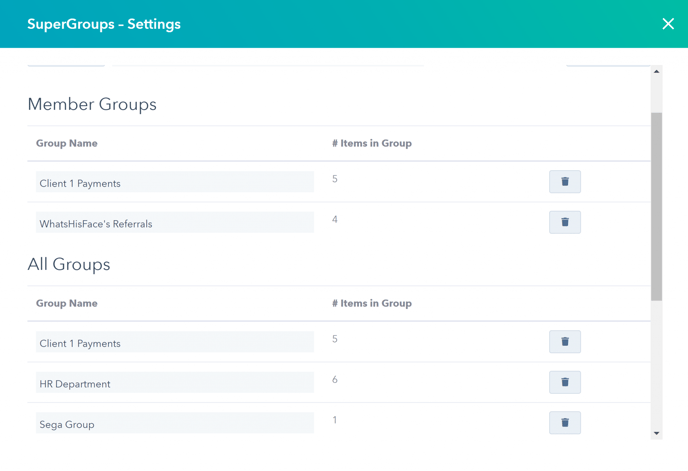Select Client 1 Payments field under All Groups
This screenshot has width=688, height=471.
pos(175,342)
